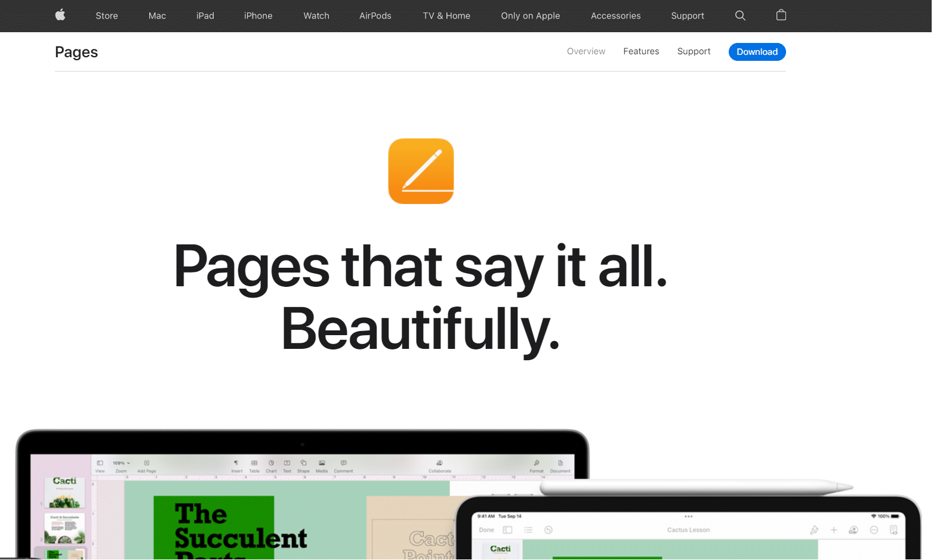
Task: Switch to the Overview tab
Action: (586, 51)
